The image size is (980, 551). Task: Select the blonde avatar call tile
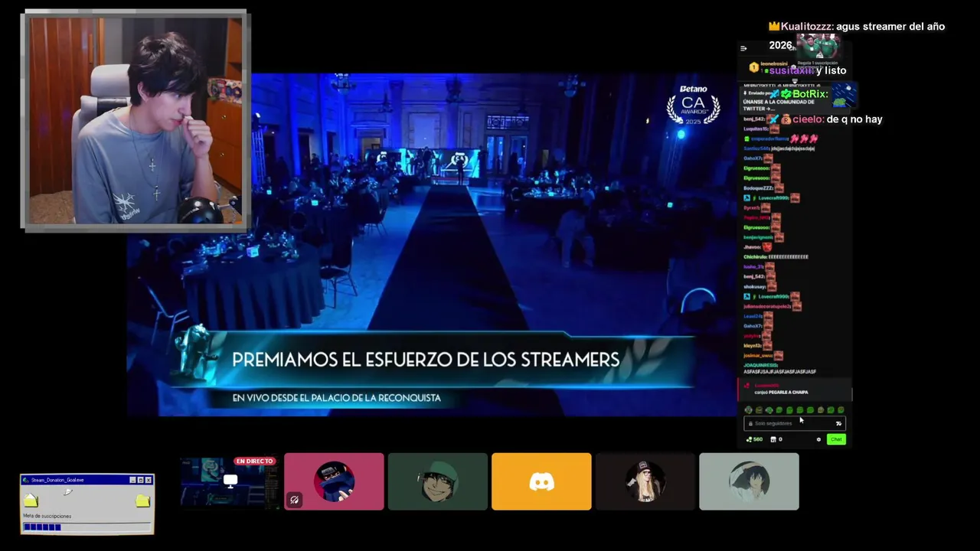(645, 481)
